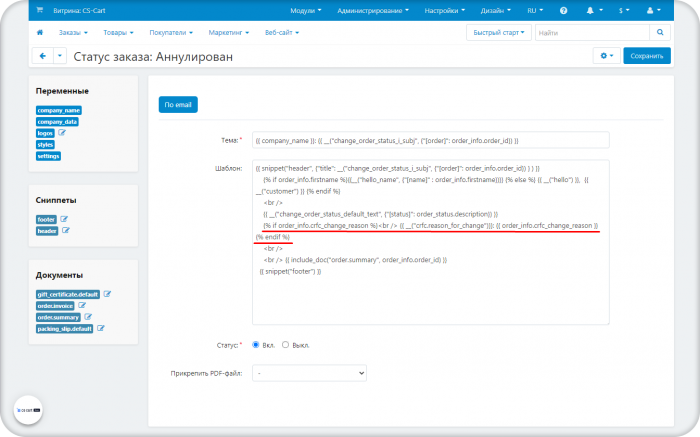Viewport: 700px width, 437px height.
Task: Insert the header snippet tag
Action: pos(47,231)
